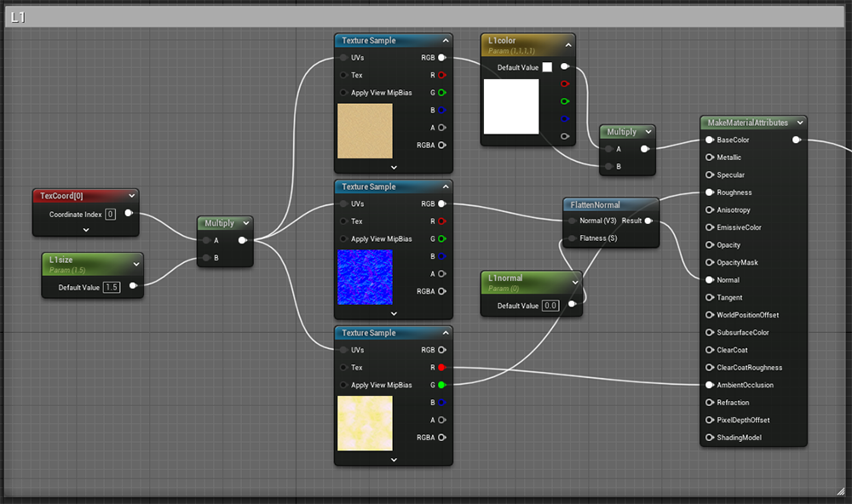Select the L1 comment box title bar
The image size is (852, 504).
[424, 18]
